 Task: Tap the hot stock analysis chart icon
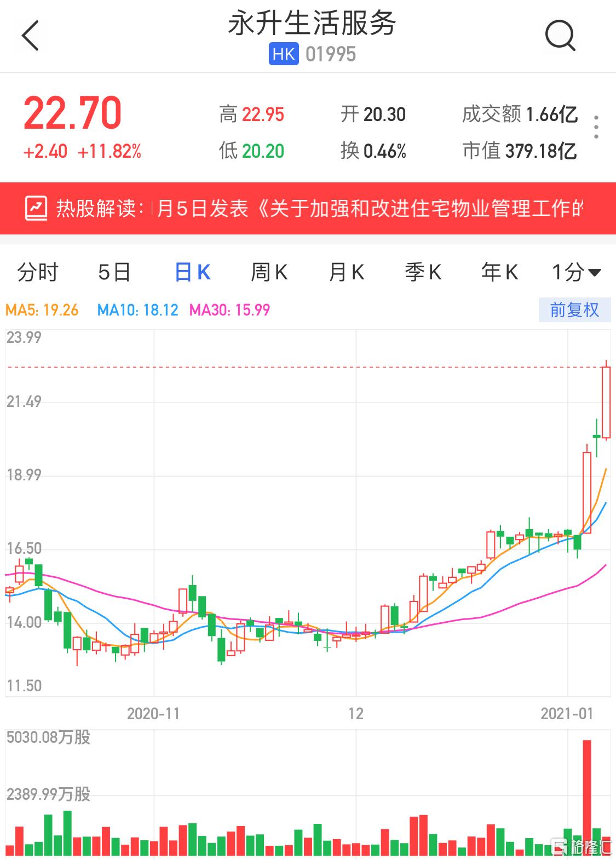pos(37,209)
